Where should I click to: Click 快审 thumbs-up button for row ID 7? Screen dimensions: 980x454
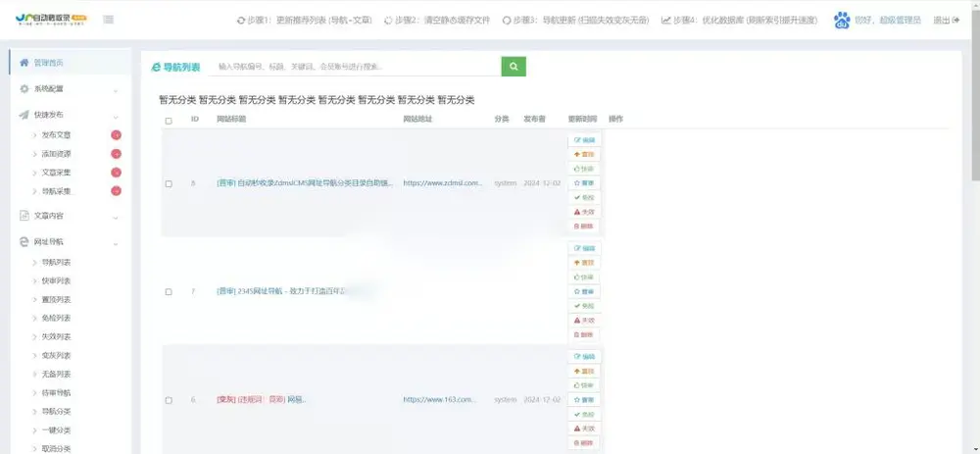point(584,277)
